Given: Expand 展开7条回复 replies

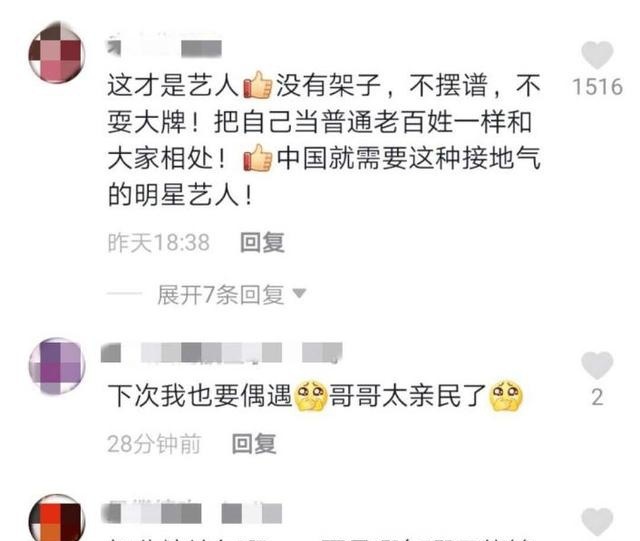Looking at the screenshot, I should point(221,294).
